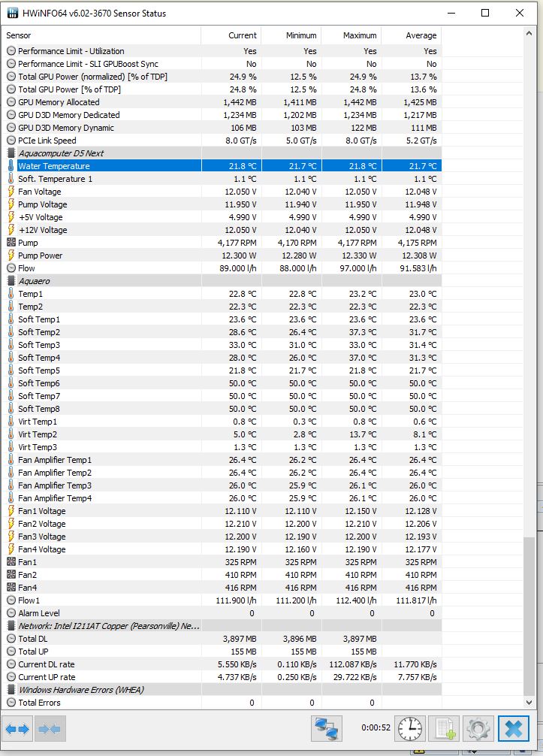Click the Current column header
Image resolution: width=543 pixels, height=756 pixels.
[x=231, y=35]
